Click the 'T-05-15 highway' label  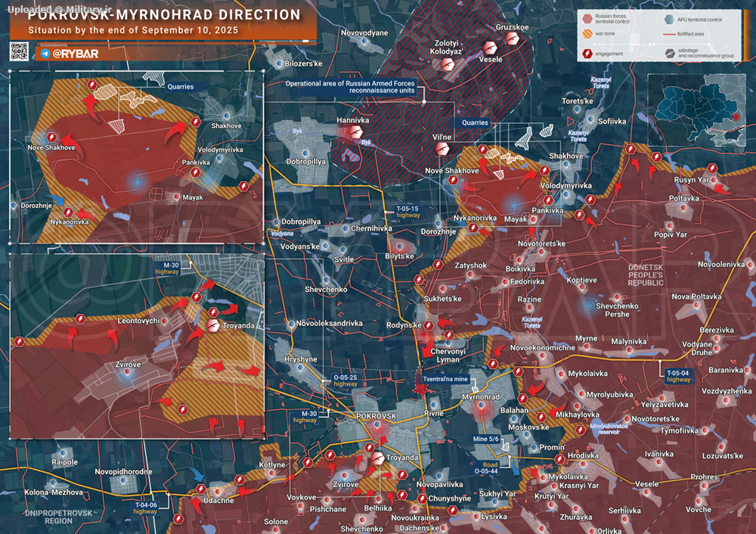[x=407, y=212]
